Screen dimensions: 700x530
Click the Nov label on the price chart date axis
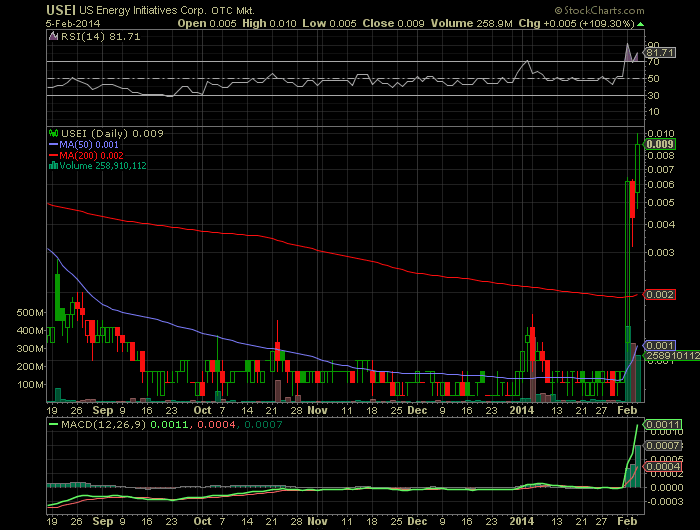pos(317,410)
